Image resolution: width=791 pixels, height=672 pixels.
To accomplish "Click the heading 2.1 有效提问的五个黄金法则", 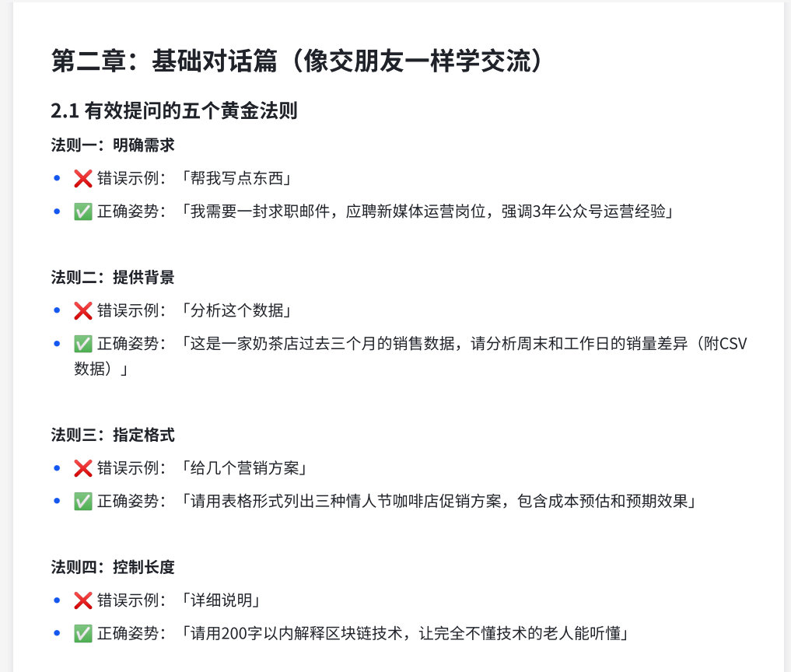I will [x=174, y=111].
